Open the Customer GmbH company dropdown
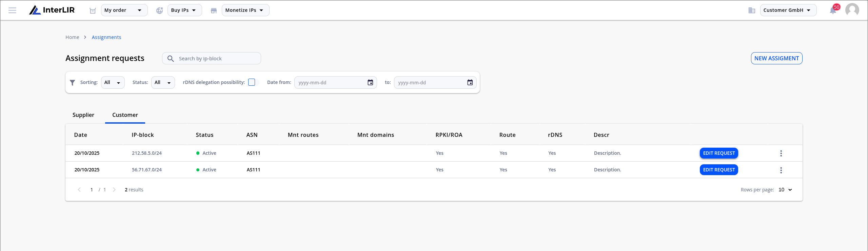868x251 pixels. 788,10
